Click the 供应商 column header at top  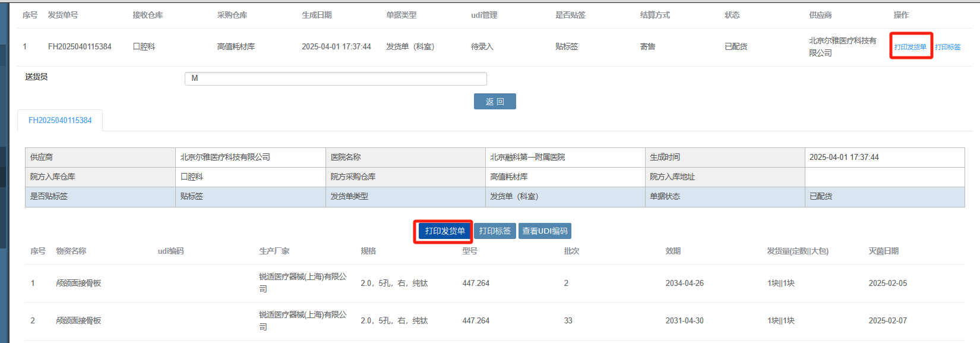tap(820, 15)
